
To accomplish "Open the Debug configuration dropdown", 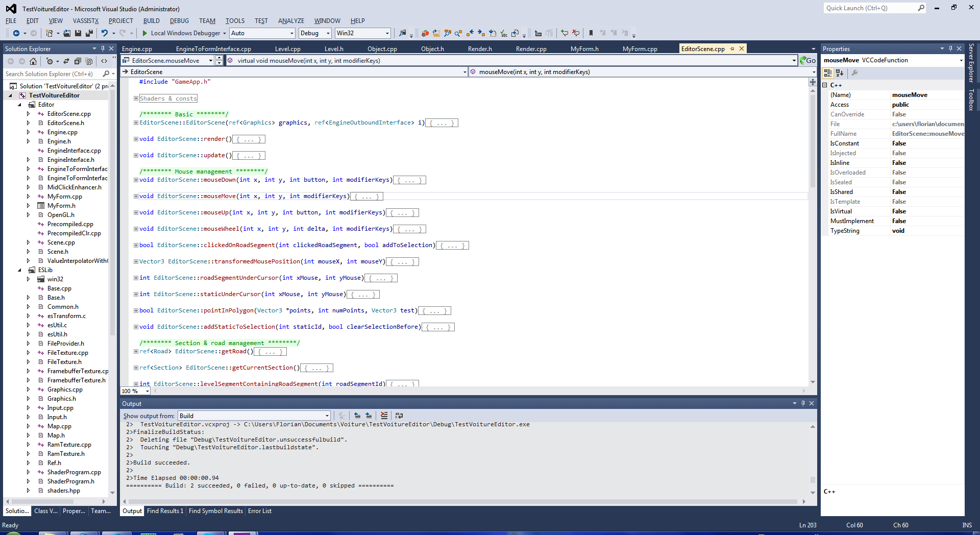I will pos(315,33).
